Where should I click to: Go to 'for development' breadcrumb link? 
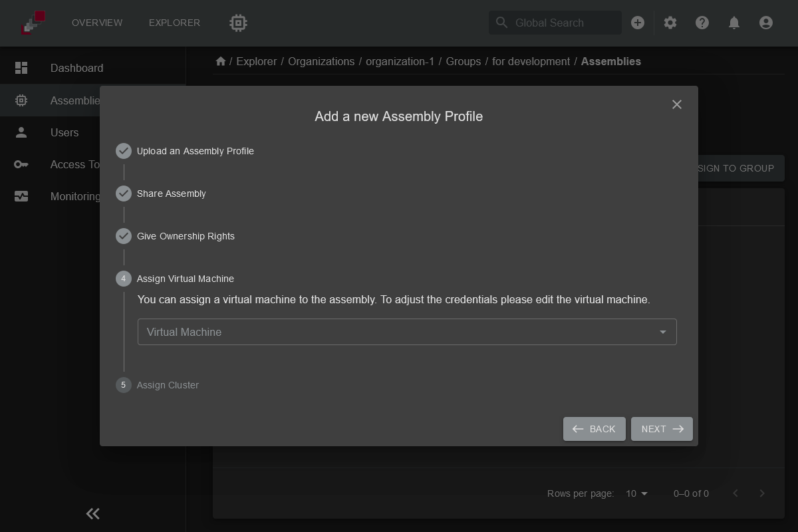(531, 61)
